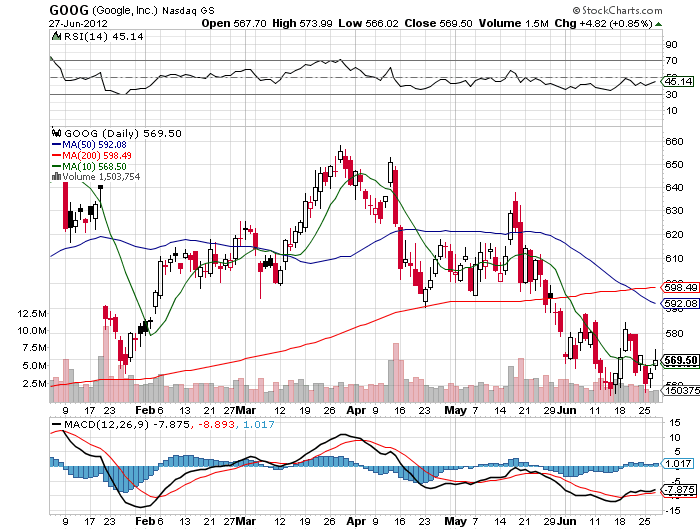Viewport: 700px width, 530px height.
Task: Click the 'MA(200) 598.49' legend text
Action: 97,155
